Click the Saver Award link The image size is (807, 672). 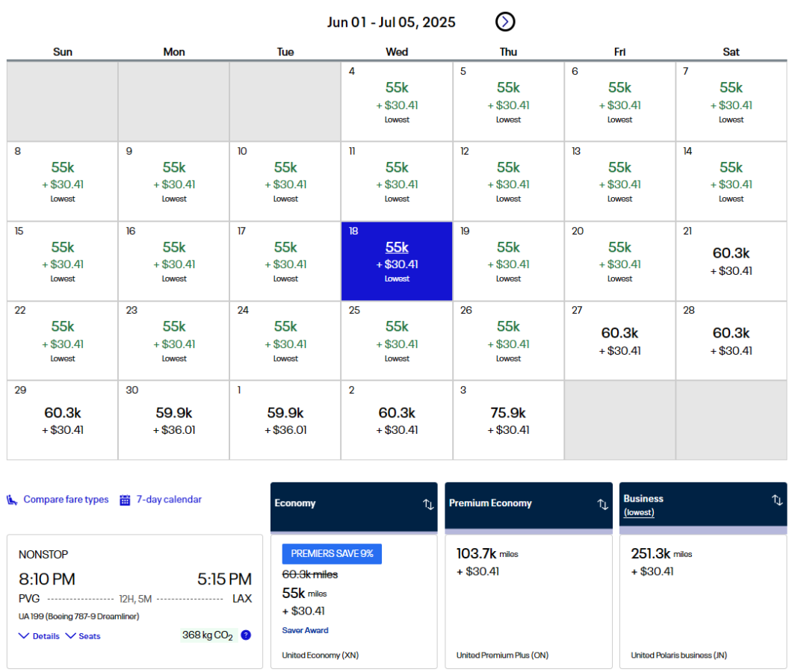[x=305, y=630]
